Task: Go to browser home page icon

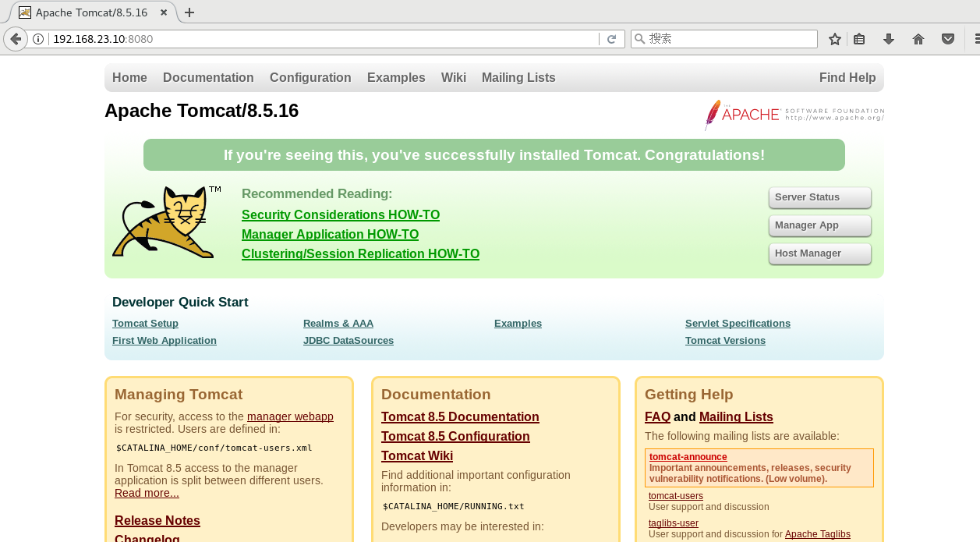Action: (918, 39)
